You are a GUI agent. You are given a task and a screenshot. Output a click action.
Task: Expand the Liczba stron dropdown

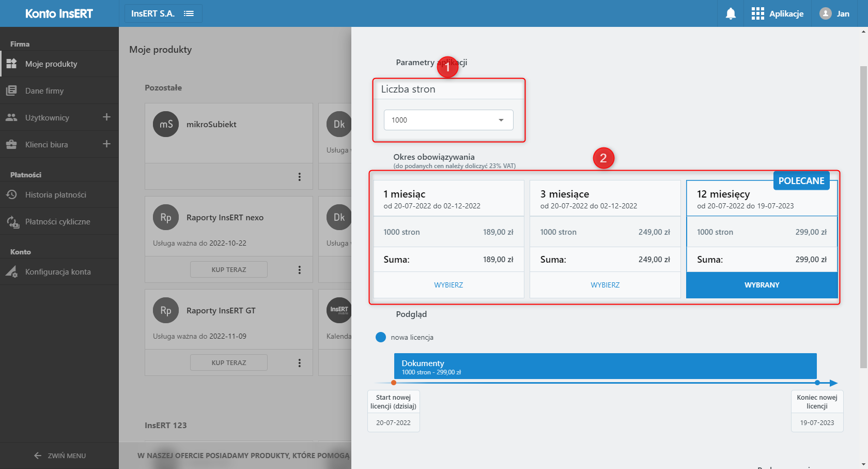pos(448,120)
